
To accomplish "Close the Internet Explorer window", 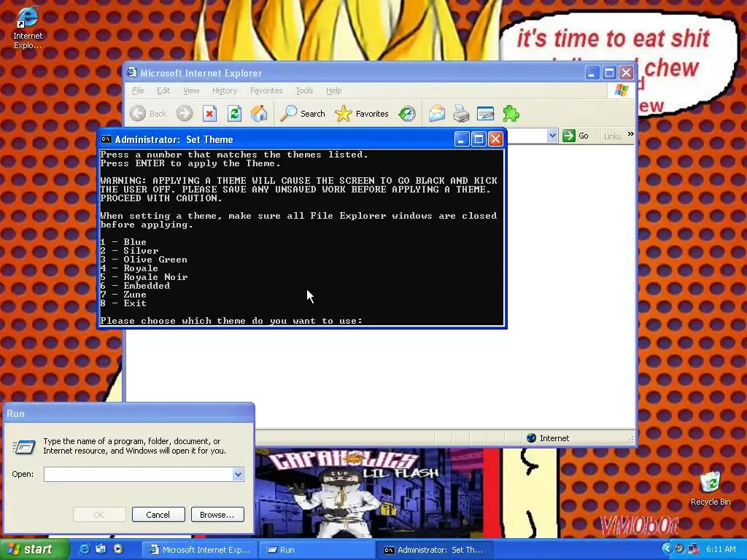I will [x=627, y=73].
